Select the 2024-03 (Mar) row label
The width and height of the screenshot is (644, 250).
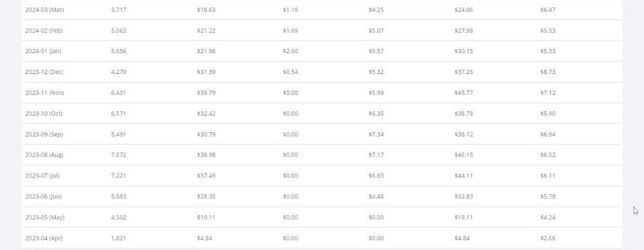[x=45, y=10]
